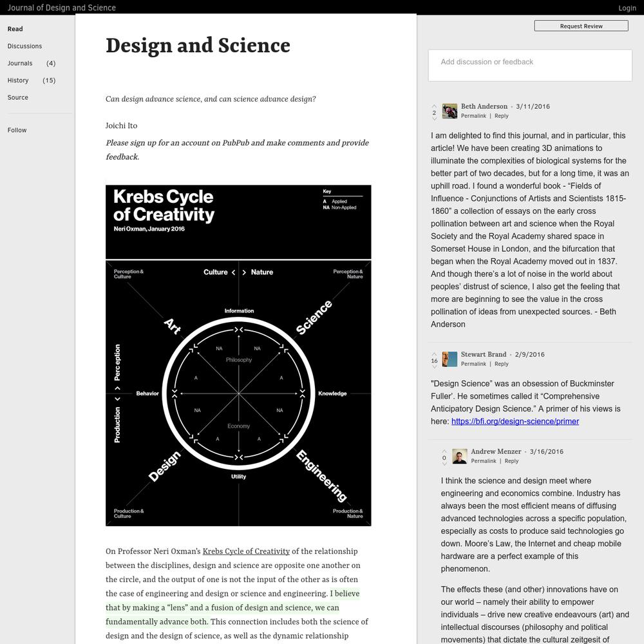Open Stewart Brand's profile name link
This screenshot has height=644, width=644.
click(484, 354)
